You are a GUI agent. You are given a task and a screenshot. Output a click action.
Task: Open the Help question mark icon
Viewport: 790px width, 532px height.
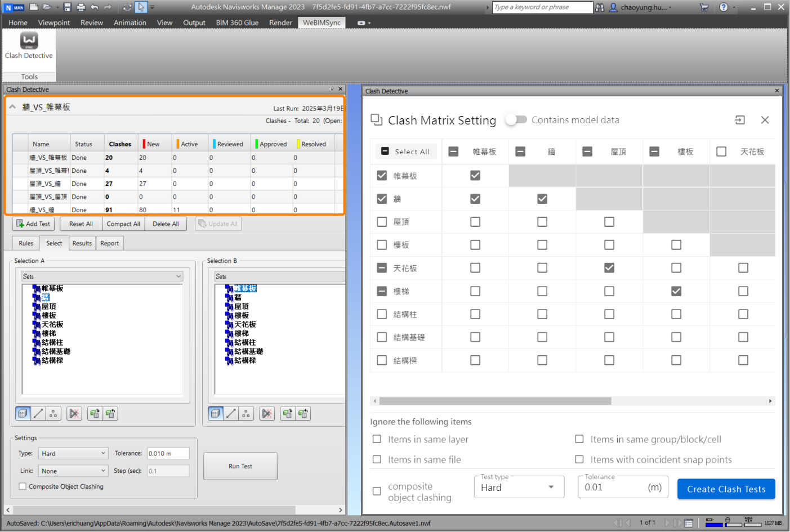click(724, 7)
